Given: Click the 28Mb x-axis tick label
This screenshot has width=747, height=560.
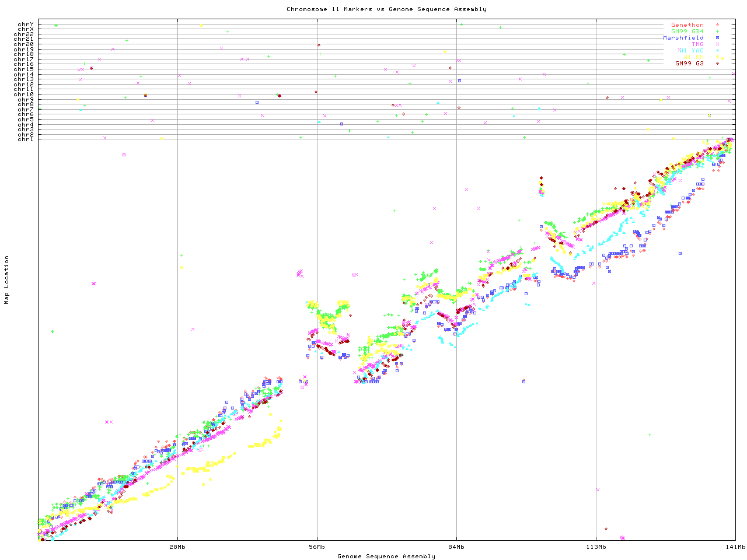Looking at the screenshot, I should [177, 547].
